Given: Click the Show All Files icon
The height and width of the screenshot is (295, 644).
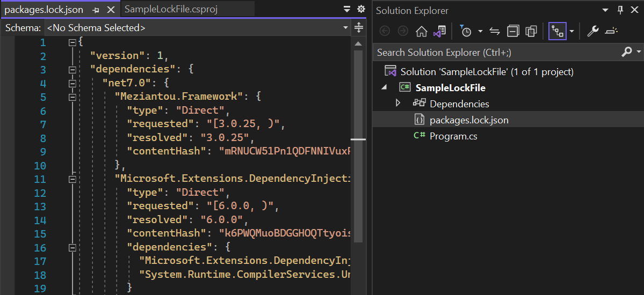Looking at the screenshot, I should pos(531,32).
